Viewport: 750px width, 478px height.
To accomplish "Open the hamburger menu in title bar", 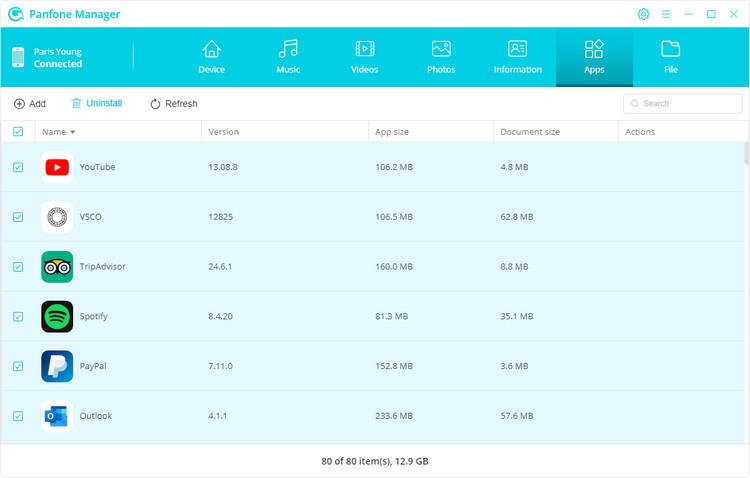I will (x=666, y=14).
